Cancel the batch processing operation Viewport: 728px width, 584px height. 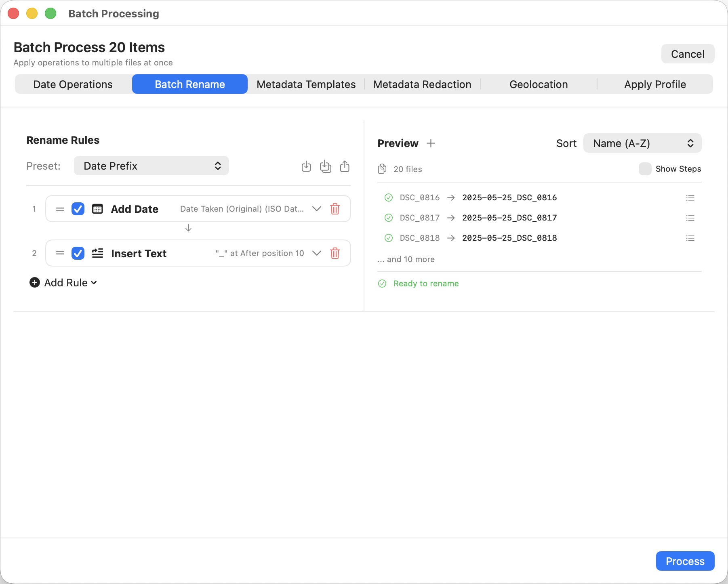click(x=688, y=54)
